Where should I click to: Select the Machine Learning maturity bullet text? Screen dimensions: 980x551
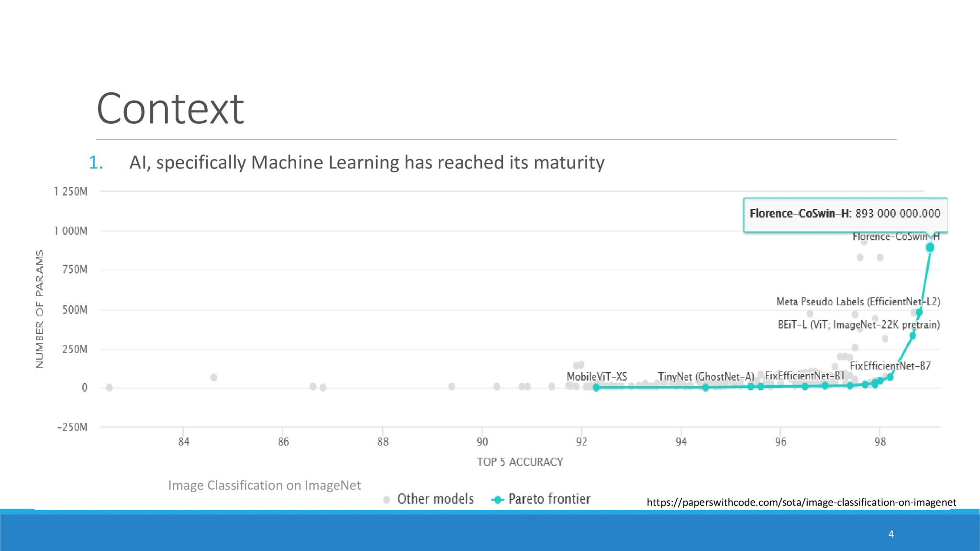(x=367, y=163)
